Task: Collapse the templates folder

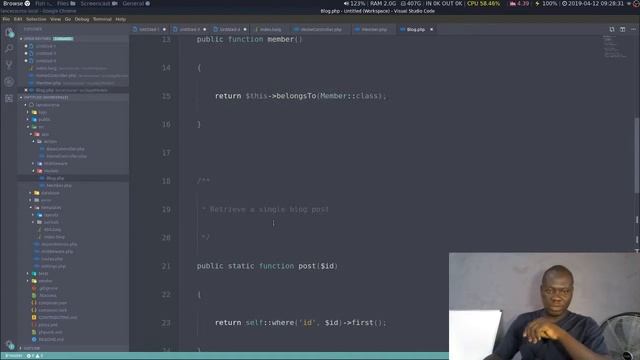Action: click(x=51, y=208)
